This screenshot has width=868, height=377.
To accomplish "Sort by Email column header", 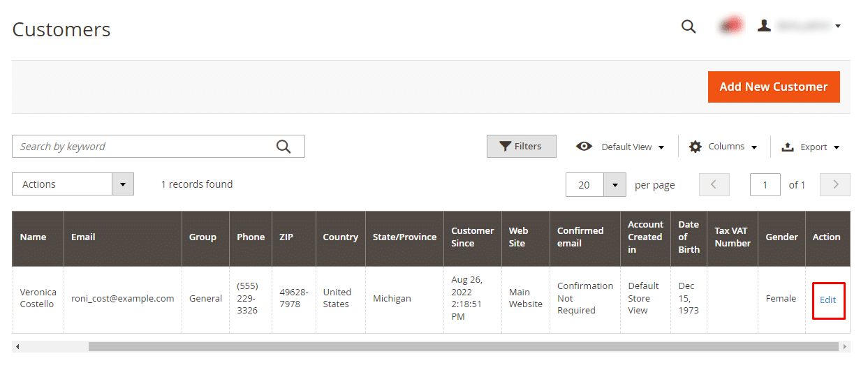I will click(x=82, y=237).
